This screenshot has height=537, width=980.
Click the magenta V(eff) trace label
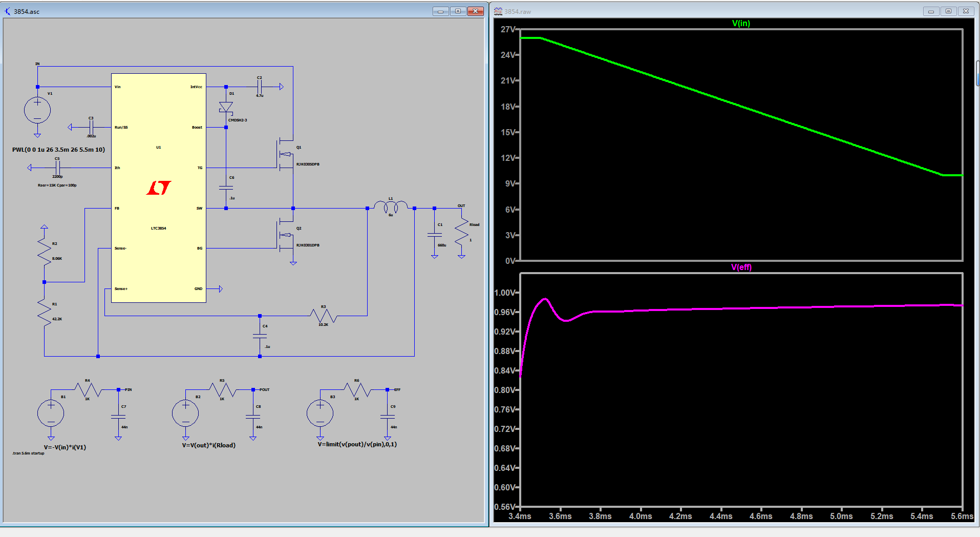pyautogui.click(x=741, y=267)
